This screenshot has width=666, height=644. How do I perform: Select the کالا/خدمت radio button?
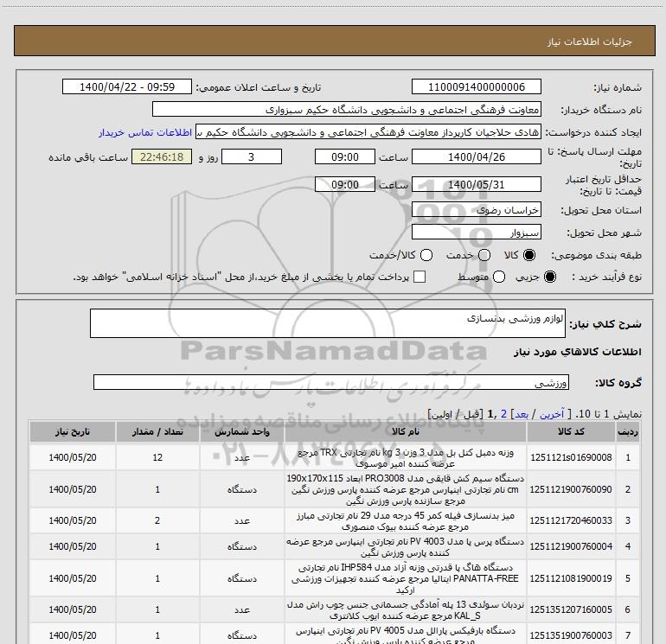click(x=426, y=255)
